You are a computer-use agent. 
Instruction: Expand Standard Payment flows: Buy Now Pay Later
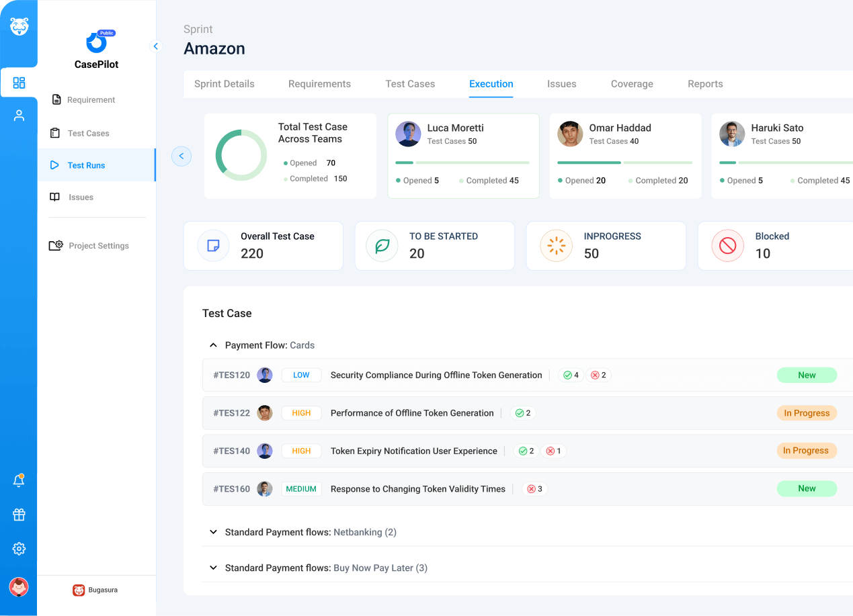pyautogui.click(x=213, y=568)
